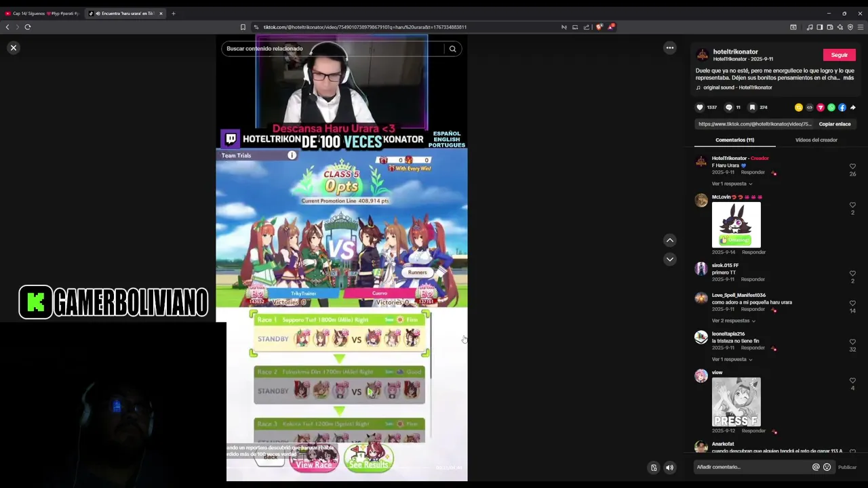Reply to McLovin's comment via Responder
Image resolution: width=868 pixels, height=488 pixels.
tap(753, 252)
